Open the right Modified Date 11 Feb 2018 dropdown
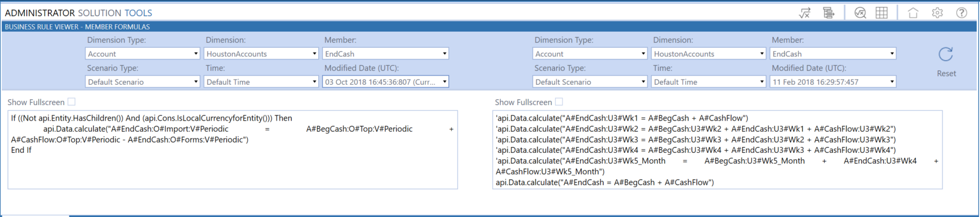The width and height of the screenshot is (980, 217). pos(833,82)
